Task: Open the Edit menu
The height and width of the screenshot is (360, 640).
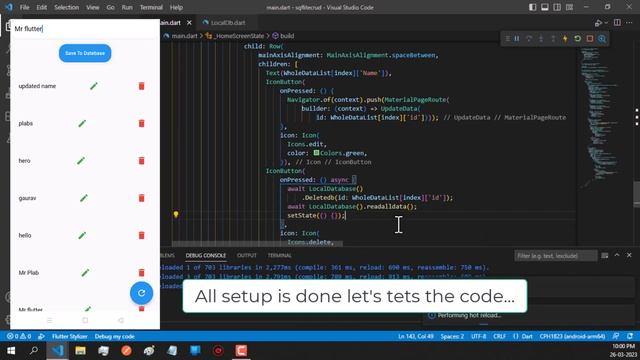Action: [42, 7]
